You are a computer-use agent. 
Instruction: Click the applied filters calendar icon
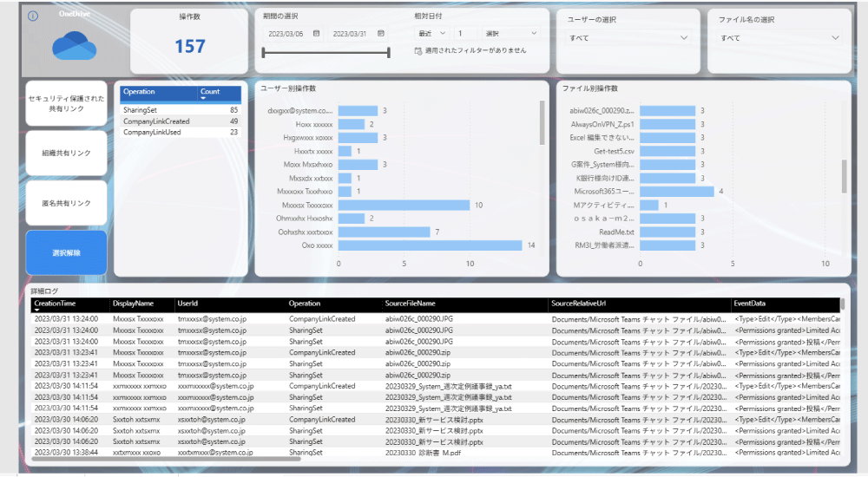coord(418,51)
